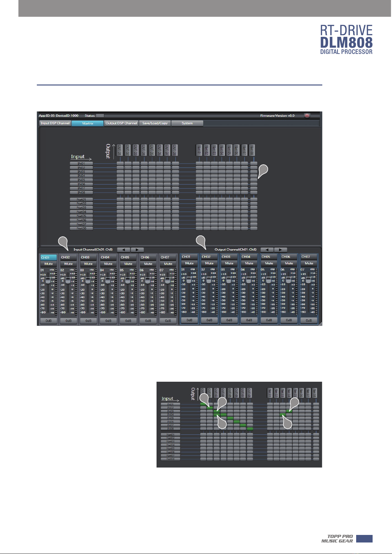392x554 pixels.
Task: Toggle Net08 to OUT08 cell in upper matrix
Action: pos(175,228)
